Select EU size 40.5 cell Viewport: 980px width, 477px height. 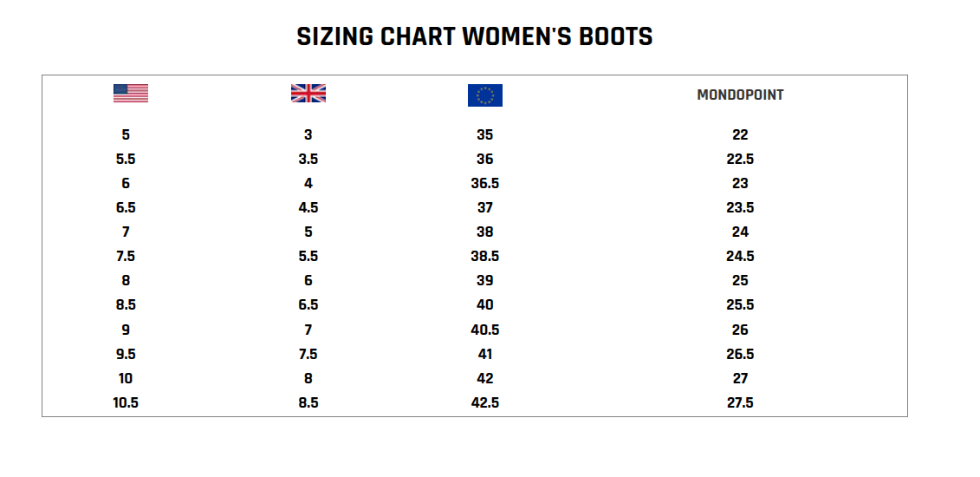pyautogui.click(x=485, y=330)
